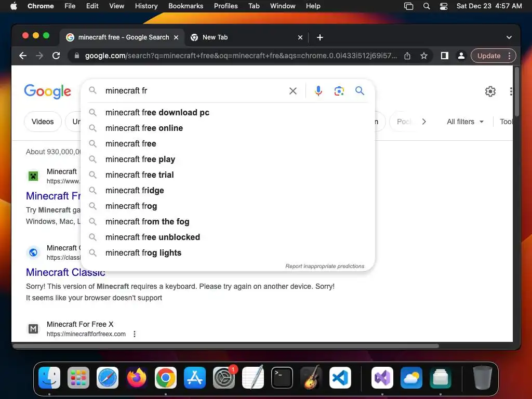Open a new tab with plus button
Screen dimensions: 532x399
(x=320, y=37)
